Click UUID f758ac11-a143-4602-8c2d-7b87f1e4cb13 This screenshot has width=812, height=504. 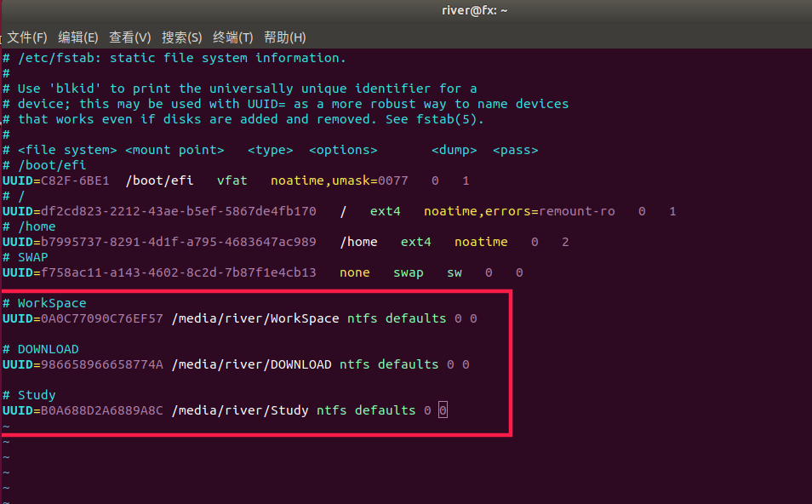[x=179, y=272]
